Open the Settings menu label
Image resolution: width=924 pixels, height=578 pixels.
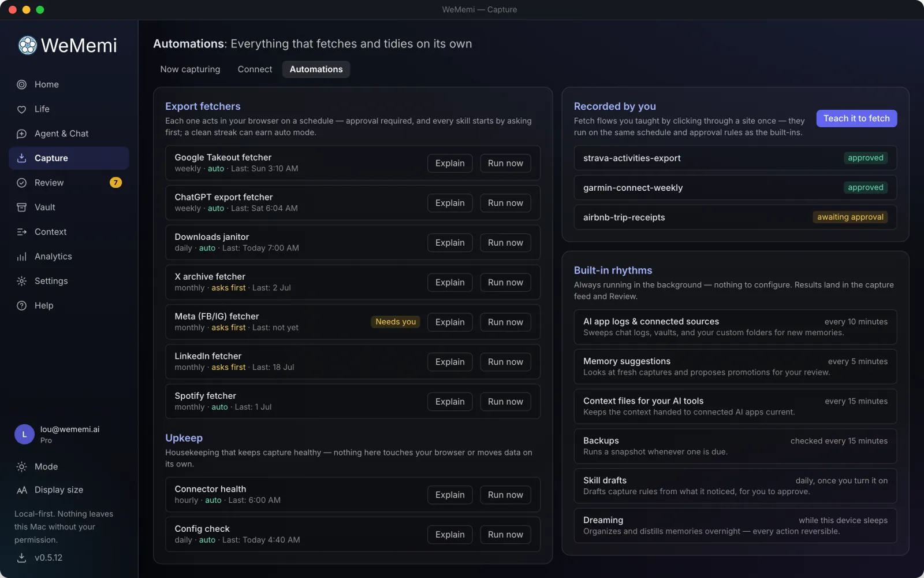(x=51, y=281)
